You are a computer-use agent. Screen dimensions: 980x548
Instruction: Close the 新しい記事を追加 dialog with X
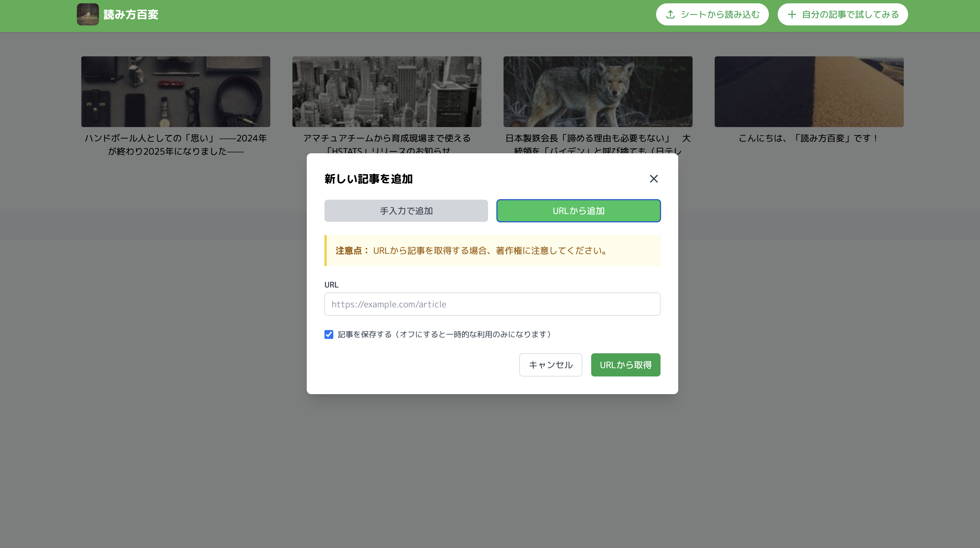(x=654, y=179)
